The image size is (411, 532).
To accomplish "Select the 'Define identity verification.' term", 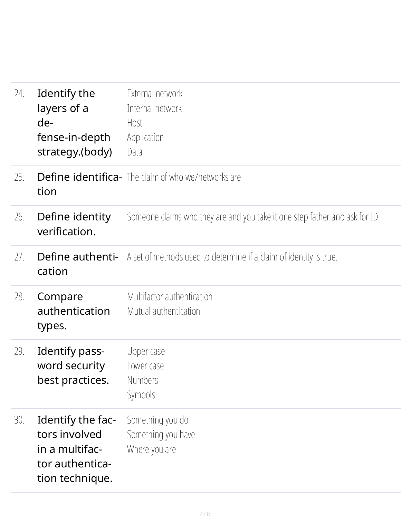I will (x=74, y=224).
